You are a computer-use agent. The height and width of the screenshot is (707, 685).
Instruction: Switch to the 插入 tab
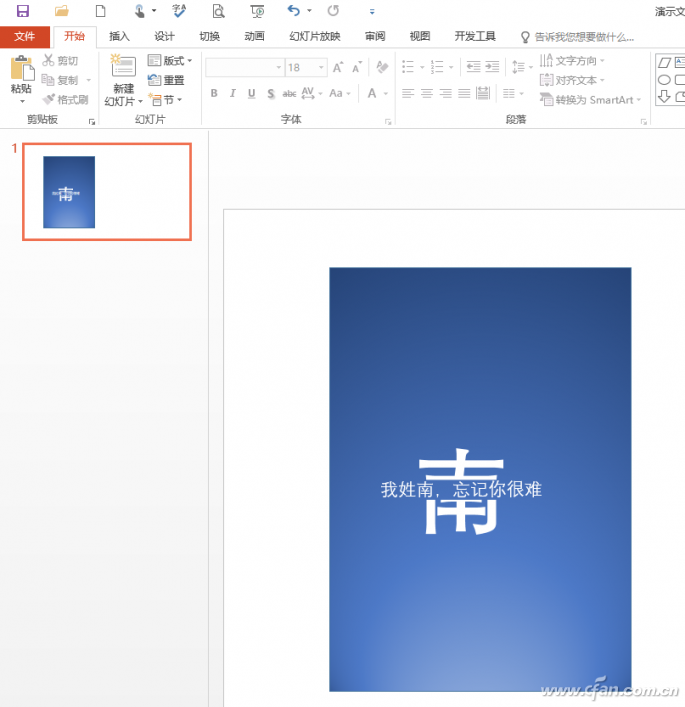(119, 37)
